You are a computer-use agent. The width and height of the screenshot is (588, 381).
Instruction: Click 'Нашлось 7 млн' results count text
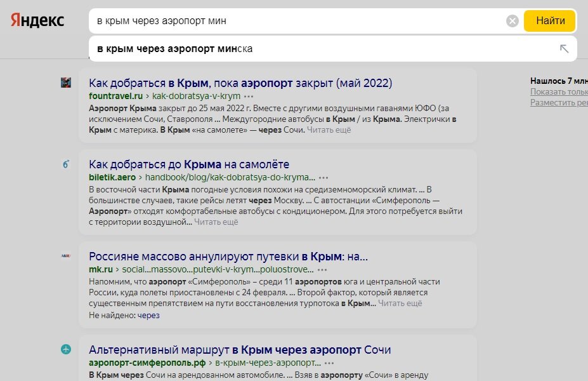click(x=559, y=81)
